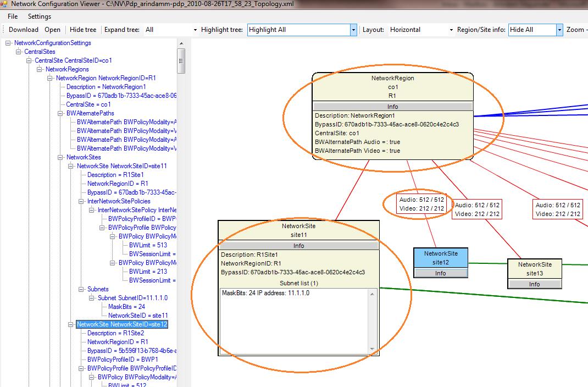Click the application icon in title bar

coord(4,4)
